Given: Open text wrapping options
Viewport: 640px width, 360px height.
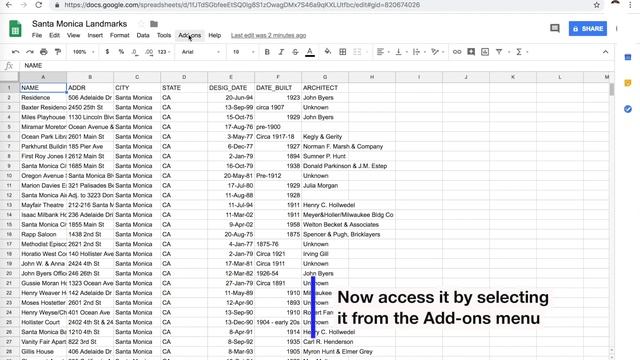Looking at the screenshot, I should pos(418,52).
